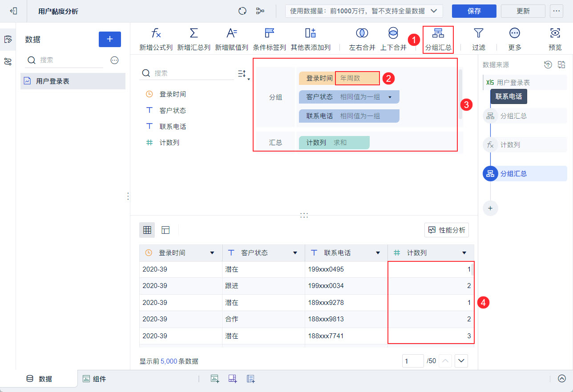Go to the next page of results

(461, 361)
